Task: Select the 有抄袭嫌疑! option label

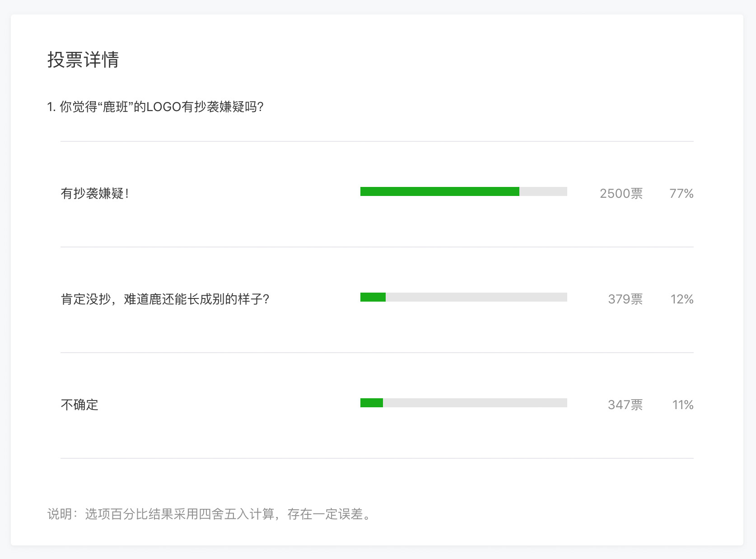Action: point(95,194)
